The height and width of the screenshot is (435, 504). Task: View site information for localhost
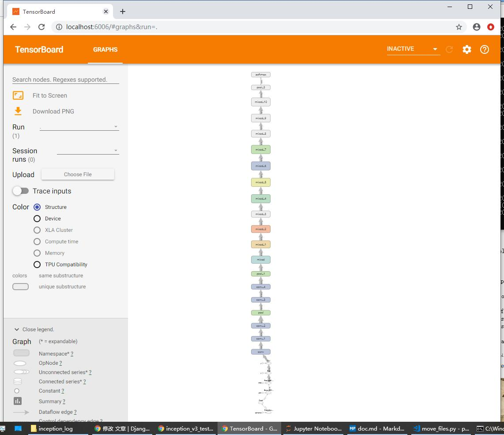click(x=59, y=27)
